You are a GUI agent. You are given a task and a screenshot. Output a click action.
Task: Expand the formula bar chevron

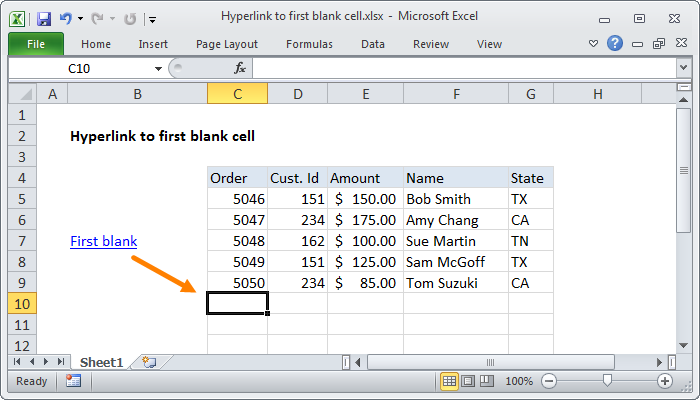(x=683, y=68)
